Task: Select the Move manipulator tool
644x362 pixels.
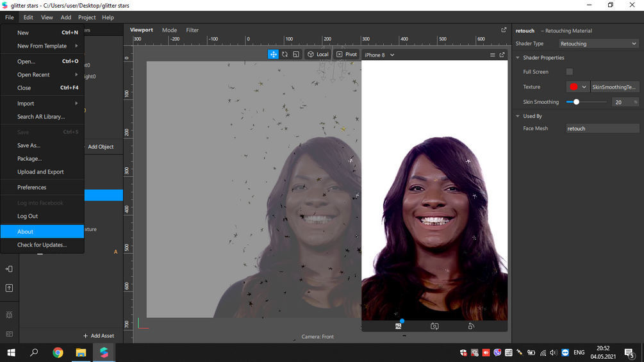Action: pyautogui.click(x=273, y=54)
